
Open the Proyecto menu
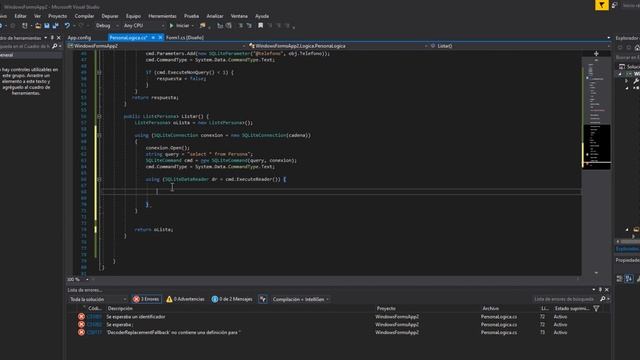pyautogui.click(x=58, y=16)
